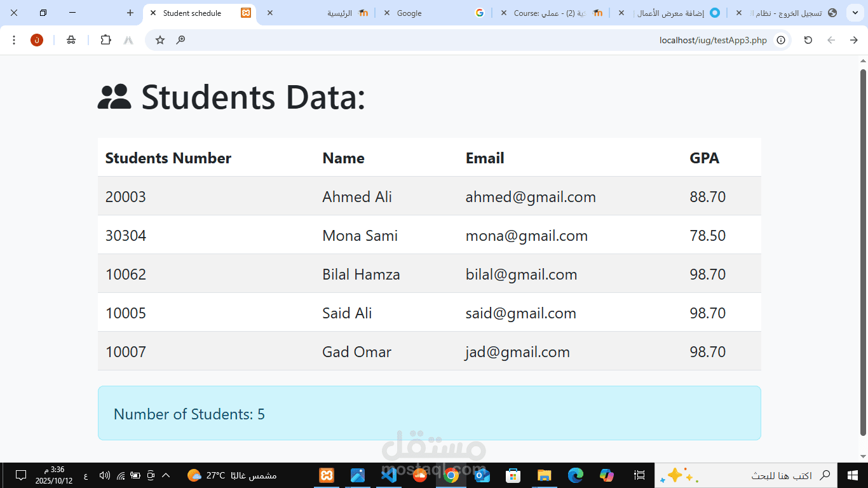Open File Explorer from the taskbar
Screen dimensions: 868x488
pos(543,475)
